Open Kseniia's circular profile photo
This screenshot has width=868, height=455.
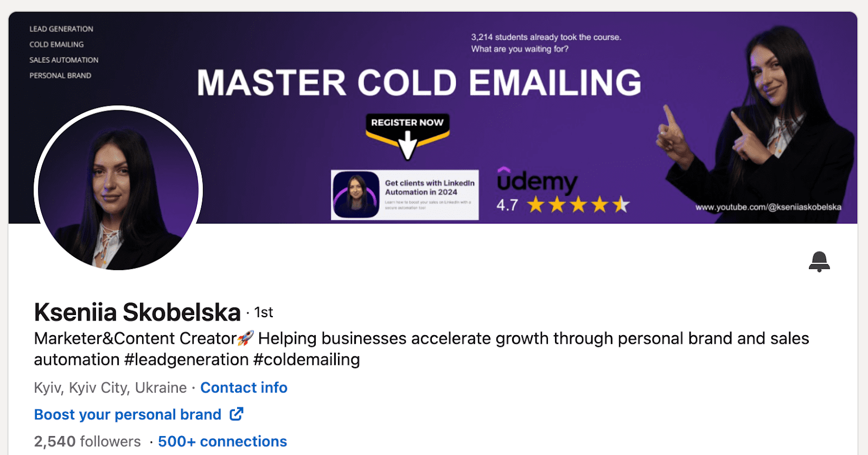tap(118, 190)
